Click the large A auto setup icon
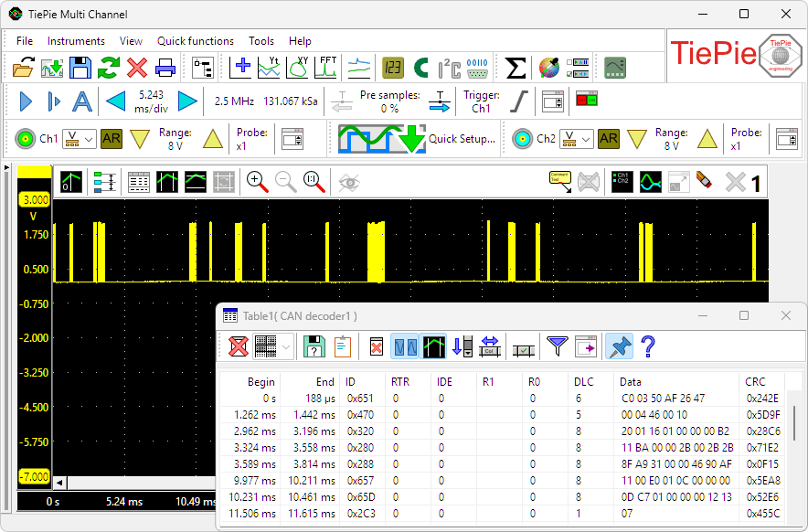The height and width of the screenshot is (532, 808). [x=82, y=101]
